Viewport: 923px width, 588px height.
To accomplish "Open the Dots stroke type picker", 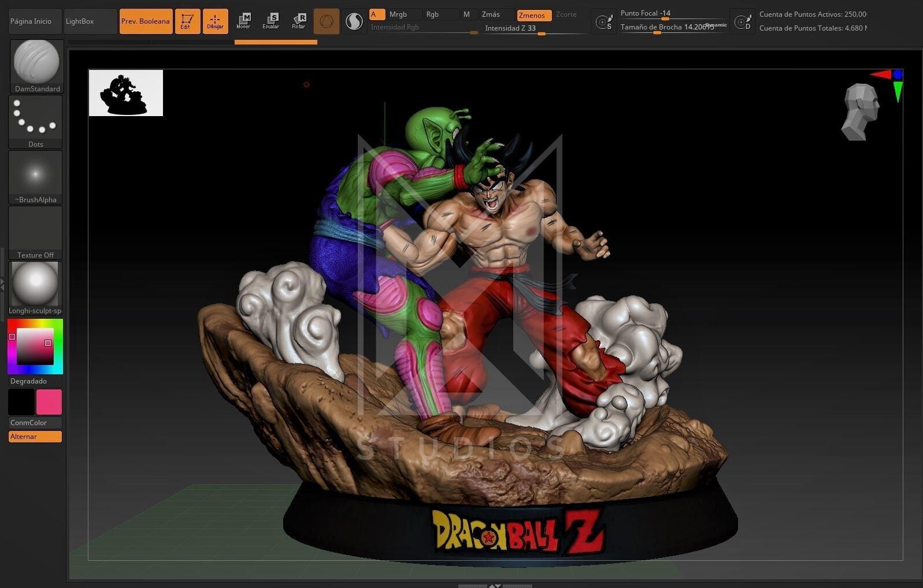I will [36, 121].
